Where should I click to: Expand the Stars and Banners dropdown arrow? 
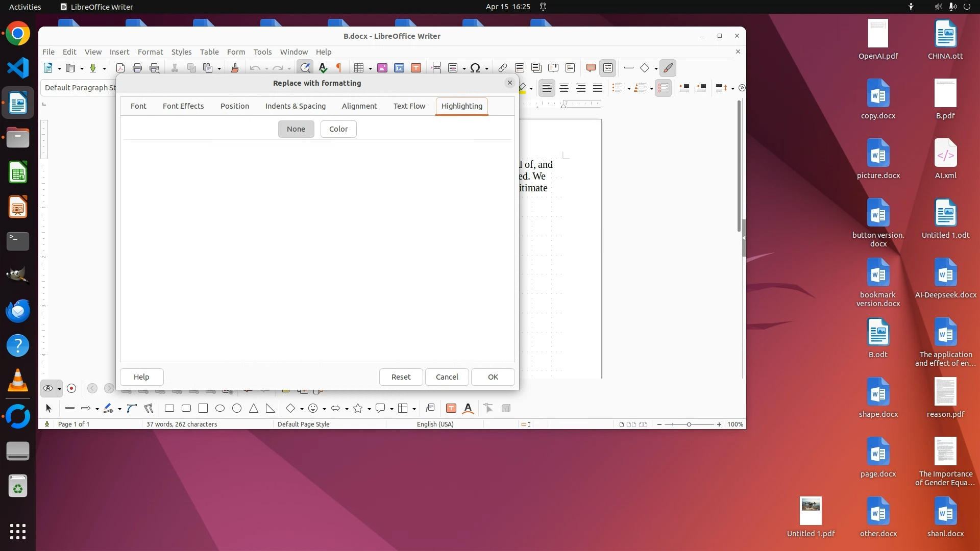point(369,409)
